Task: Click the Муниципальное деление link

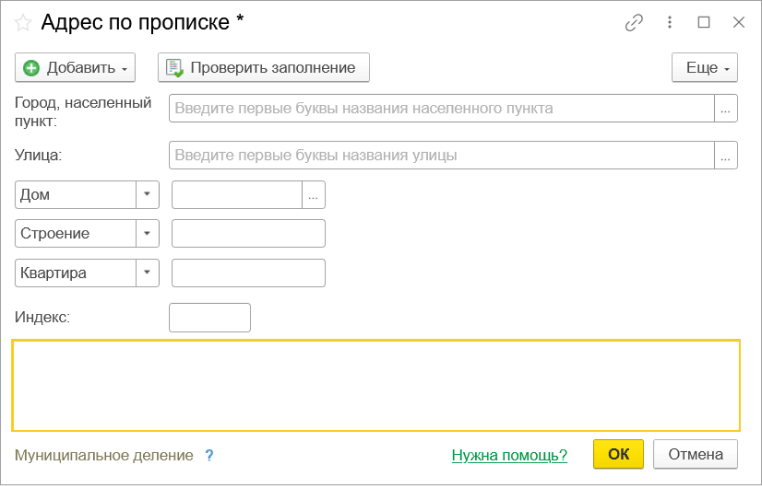Action: (x=104, y=455)
